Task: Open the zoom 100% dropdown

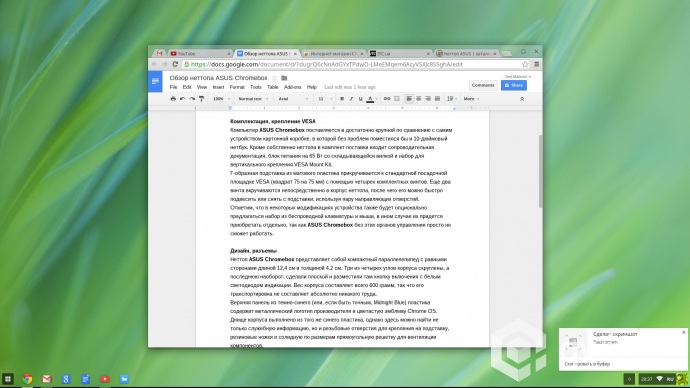Action: pos(221,99)
